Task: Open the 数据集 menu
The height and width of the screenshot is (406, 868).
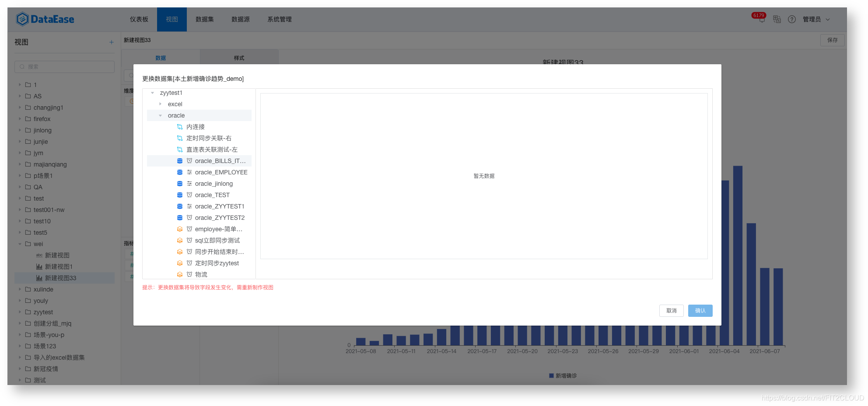Action: 205,19
